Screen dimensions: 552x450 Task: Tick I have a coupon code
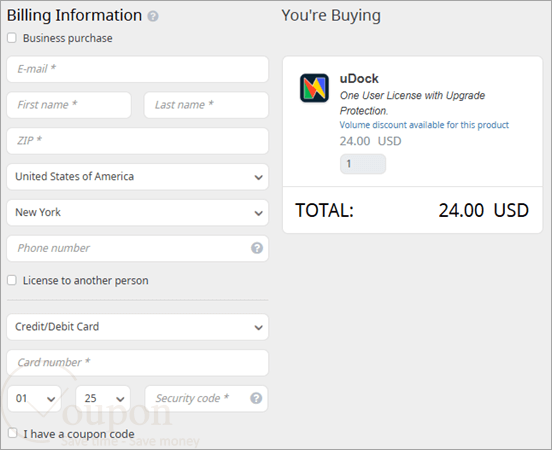click(x=13, y=433)
